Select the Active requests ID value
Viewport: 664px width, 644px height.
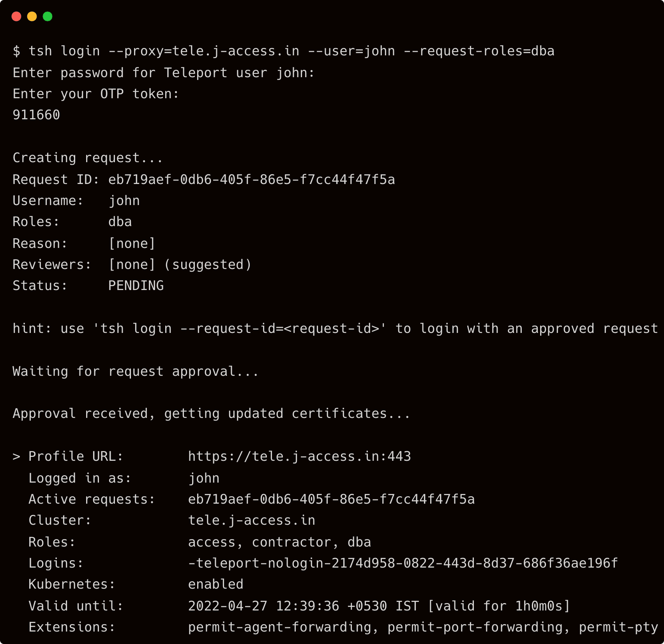(332, 499)
